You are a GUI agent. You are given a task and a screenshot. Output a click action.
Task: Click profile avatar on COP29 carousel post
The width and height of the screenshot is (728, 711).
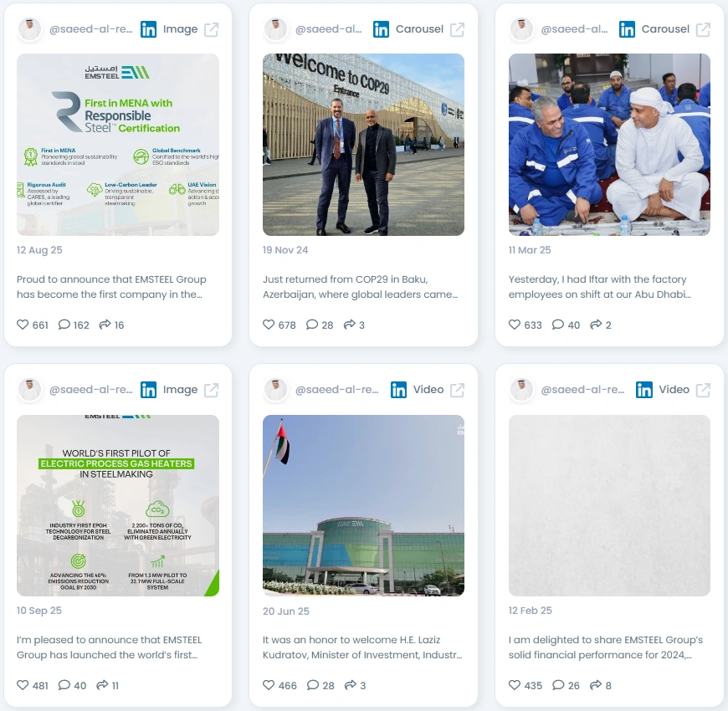[275, 29]
